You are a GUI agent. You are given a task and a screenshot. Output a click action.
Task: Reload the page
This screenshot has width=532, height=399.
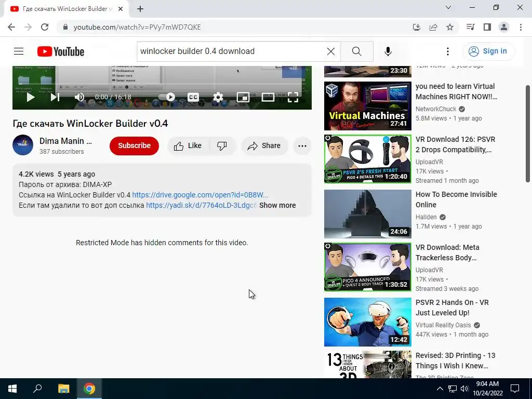coord(45,27)
